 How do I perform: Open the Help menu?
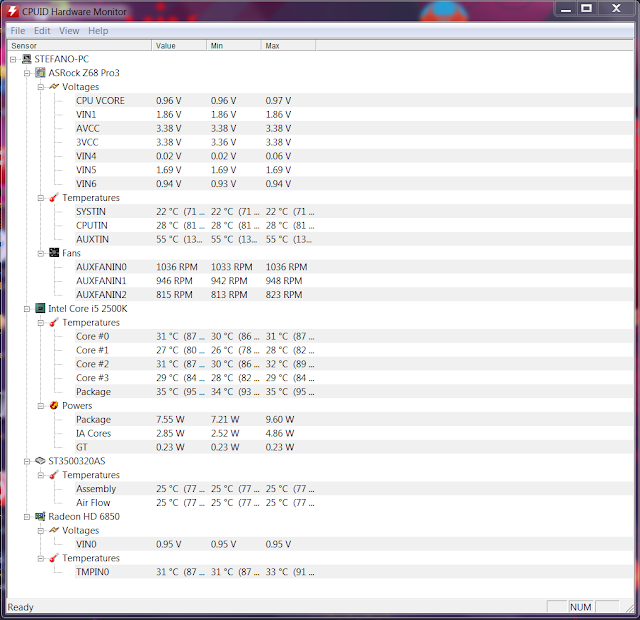point(98,31)
